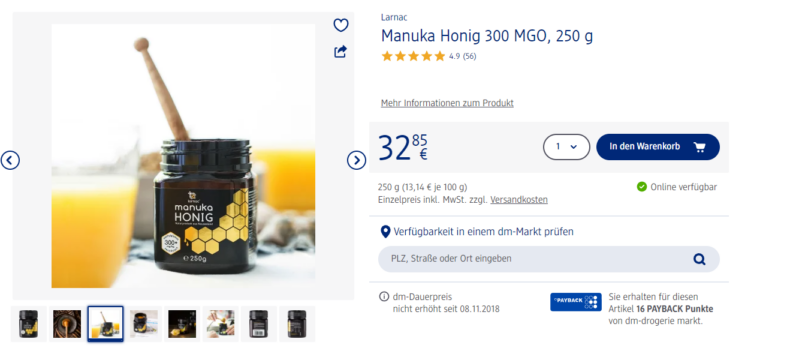Select the first jar thumbnail image
787x360 pixels.
(29, 324)
